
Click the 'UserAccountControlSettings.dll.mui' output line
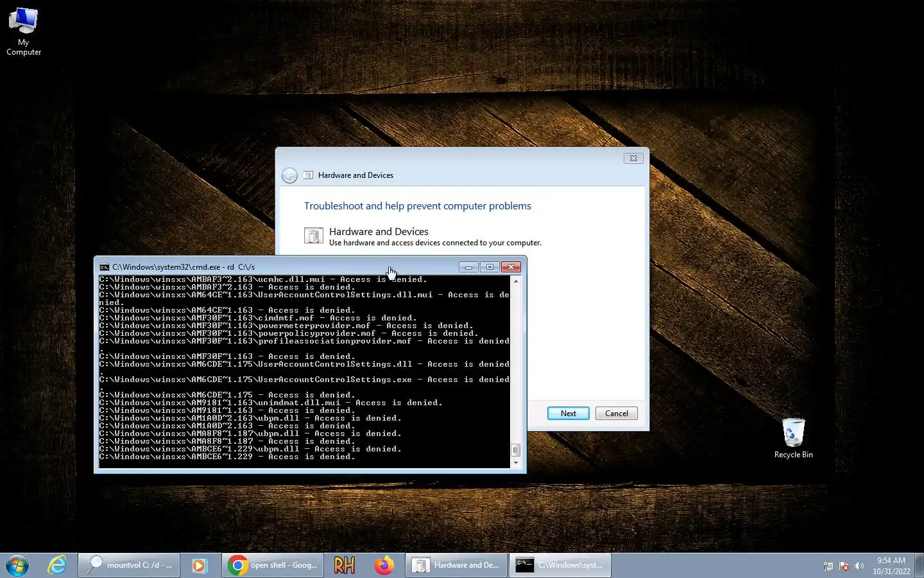(x=304, y=299)
